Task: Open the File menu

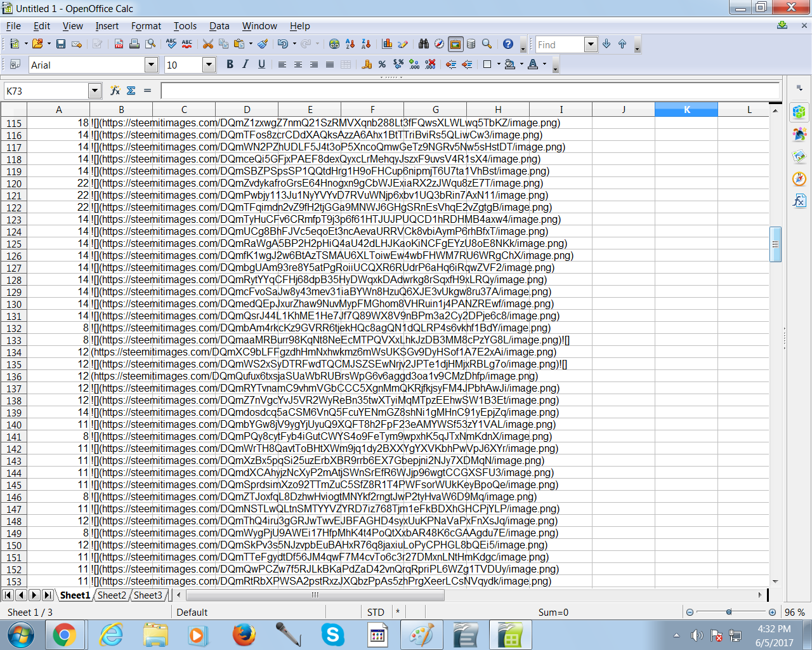Action: [x=13, y=26]
